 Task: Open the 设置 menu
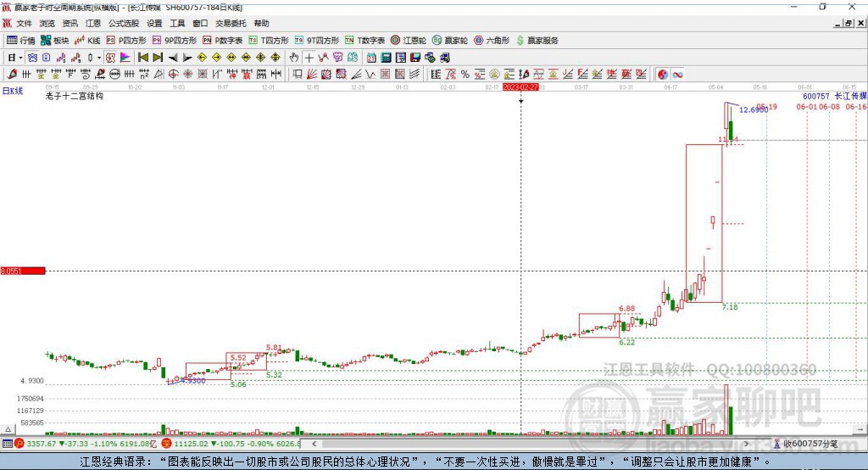154,23
